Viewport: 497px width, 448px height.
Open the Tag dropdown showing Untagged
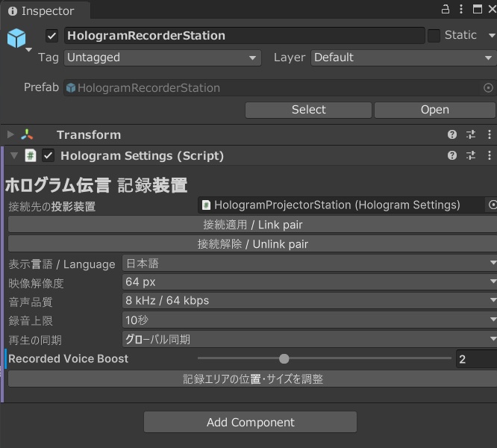click(x=163, y=57)
